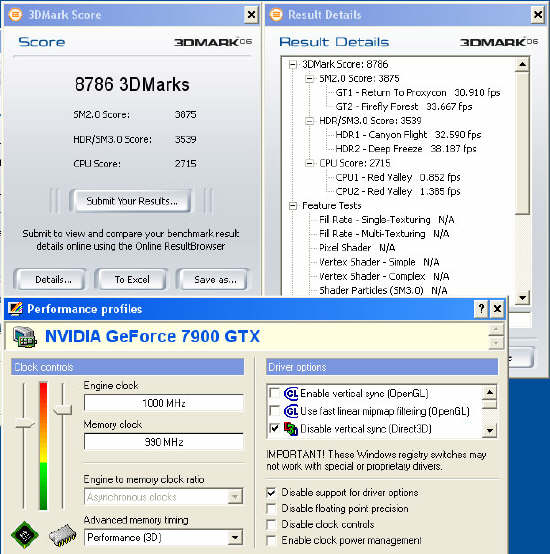This screenshot has height=554, width=550.
Task: Close the Result Details window
Action: 538,15
